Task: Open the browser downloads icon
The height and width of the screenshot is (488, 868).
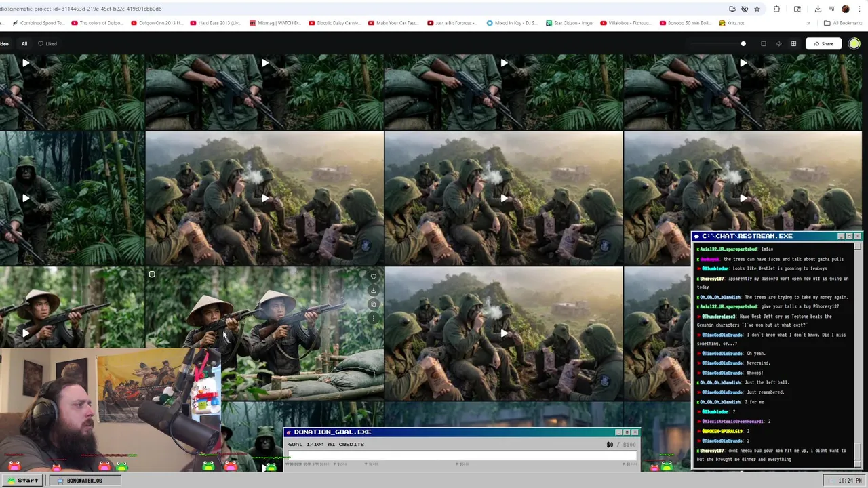Action: pyautogui.click(x=818, y=9)
